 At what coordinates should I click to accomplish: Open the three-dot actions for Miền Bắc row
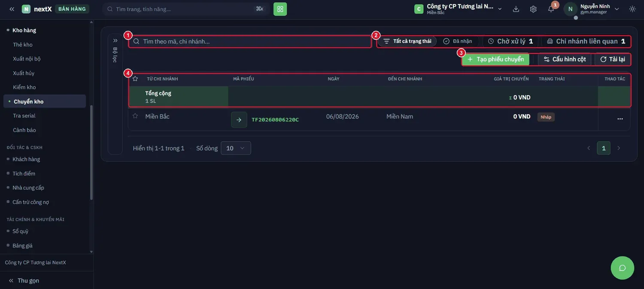(620, 119)
